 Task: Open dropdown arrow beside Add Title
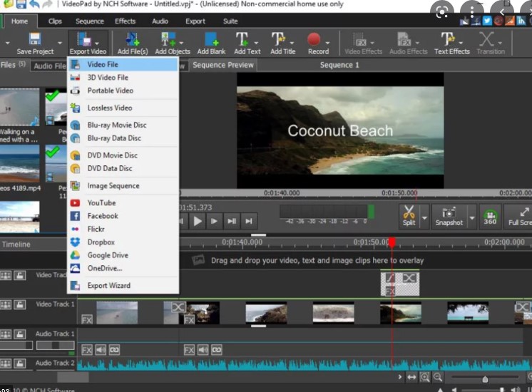(292, 43)
